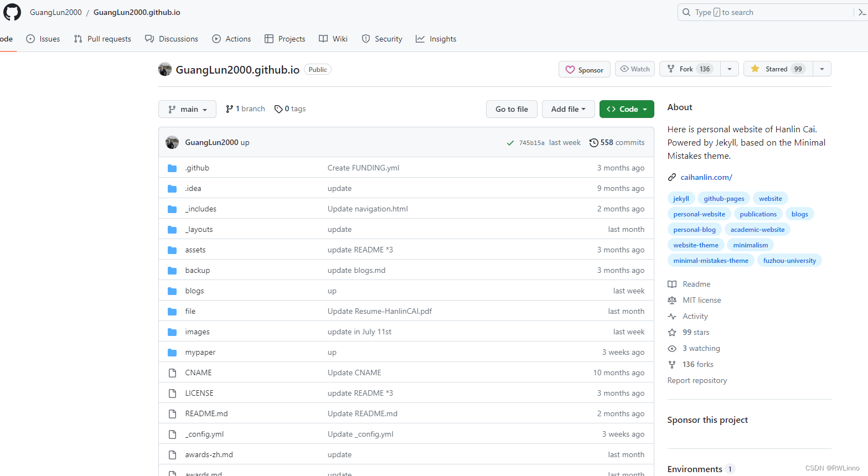This screenshot has height=476, width=868.
Task: Open the 745b15a commit hash
Action: click(x=531, y=143)
